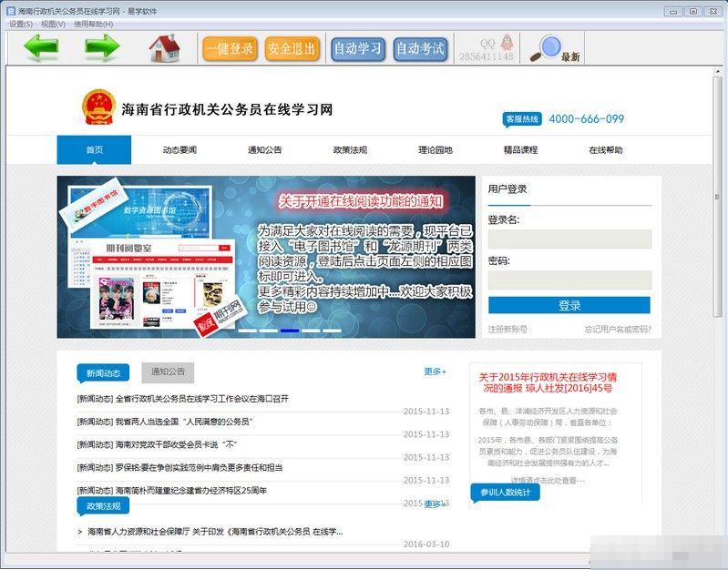
Task: Click the magnifier 最新 icon
Action: [555, 48]
